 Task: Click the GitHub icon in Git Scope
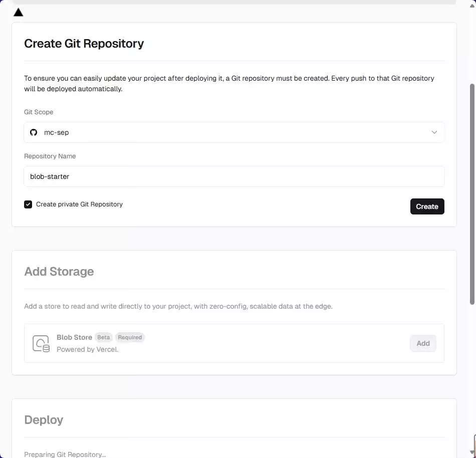point(34,132)
